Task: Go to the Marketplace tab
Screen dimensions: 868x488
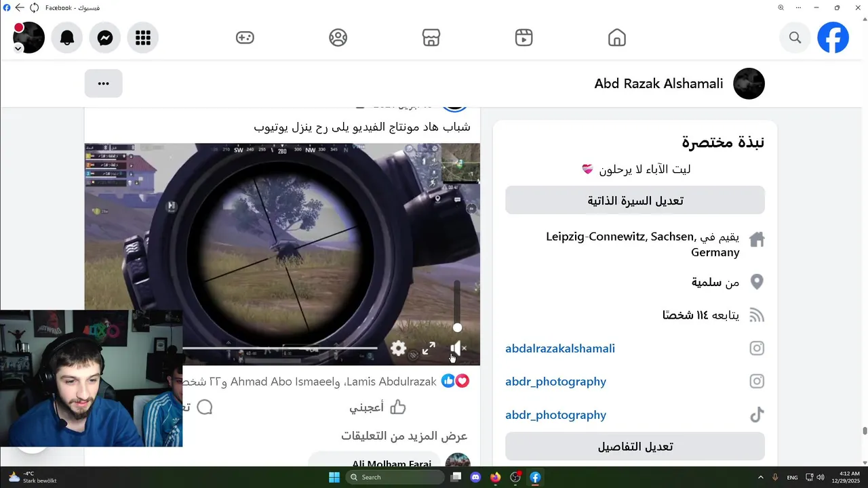Action: [x=431, y=38]
